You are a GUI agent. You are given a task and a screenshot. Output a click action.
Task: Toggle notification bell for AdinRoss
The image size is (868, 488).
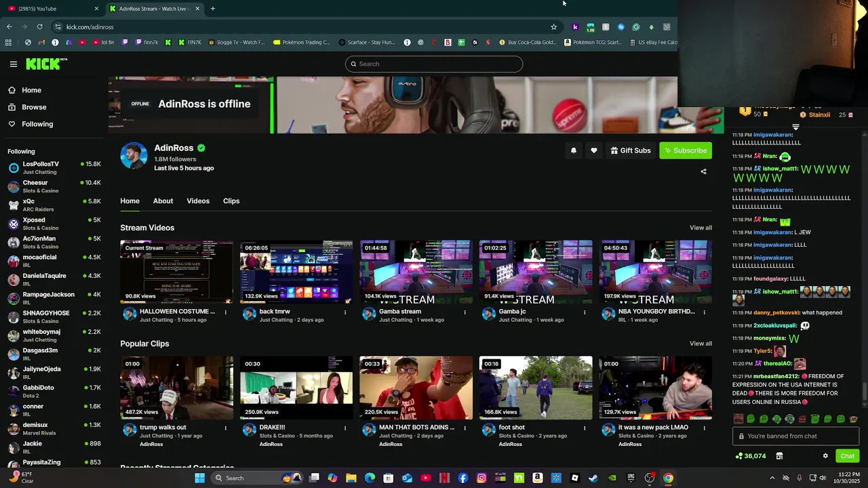point(574,150)
